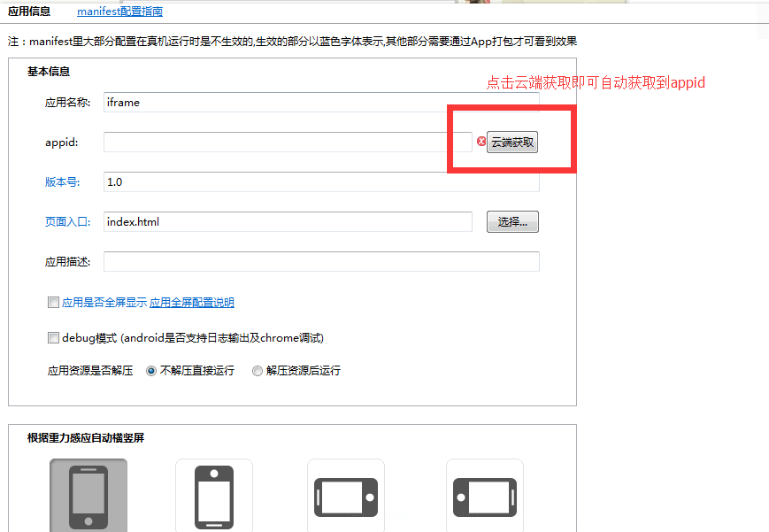This screenshot has height=532, width=769.
Task: Click the 根据重力感应自动横竖屏 heading
Action: pos(86,438)
